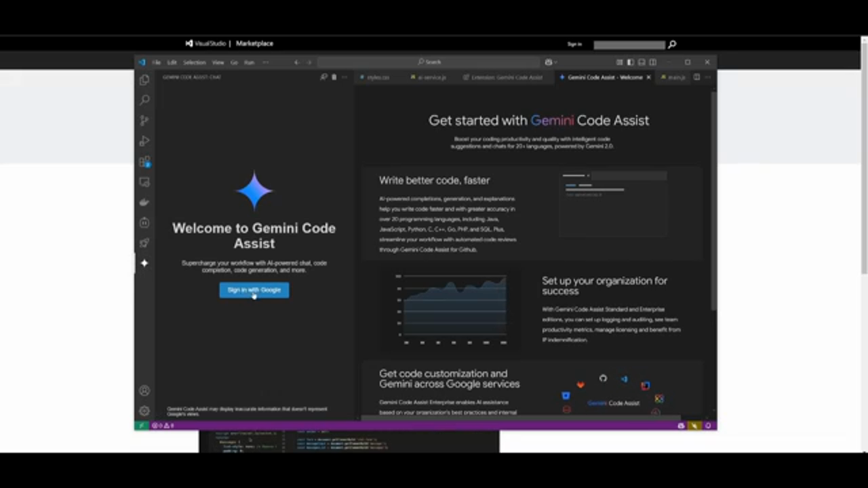Viewport: 868px width, 488px height.
Task: Click the Marketplace search input field
Action: [x=629, y=45]
